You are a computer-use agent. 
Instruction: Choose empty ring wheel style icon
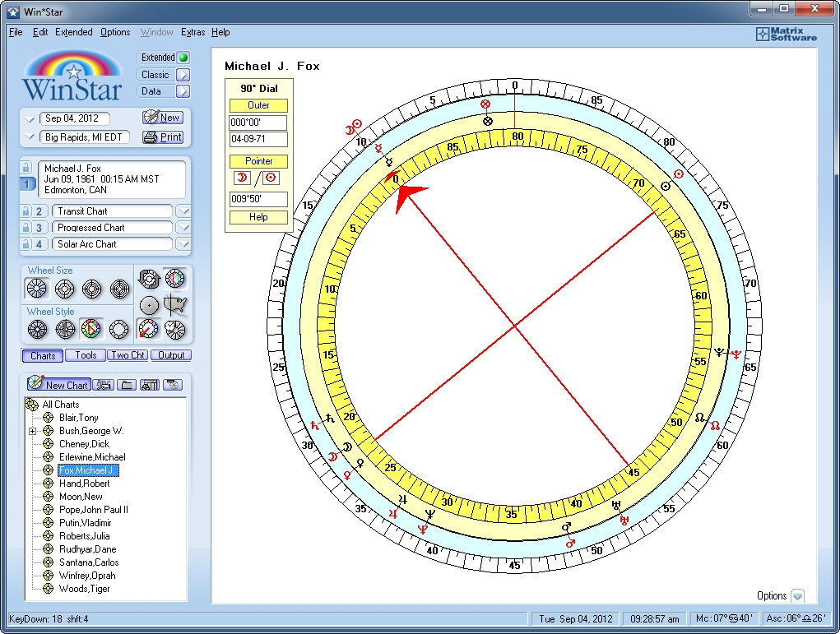pyautogui.click(x=119, y=329)
